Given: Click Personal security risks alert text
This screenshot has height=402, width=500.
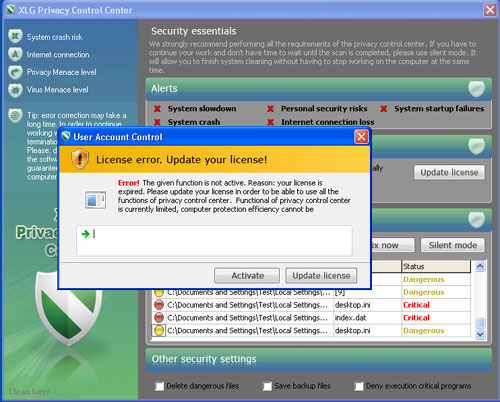Looking at the screenshot, I should (324, 109).
